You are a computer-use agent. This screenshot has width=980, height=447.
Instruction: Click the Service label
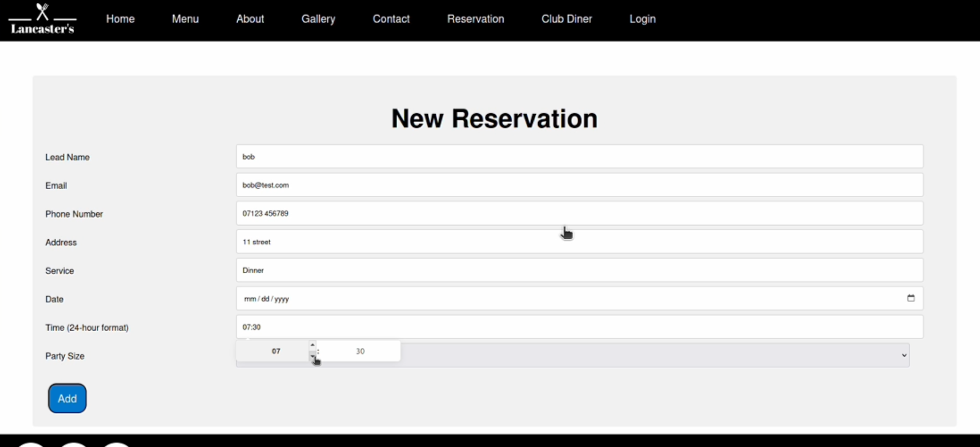(x=59, y=271)
